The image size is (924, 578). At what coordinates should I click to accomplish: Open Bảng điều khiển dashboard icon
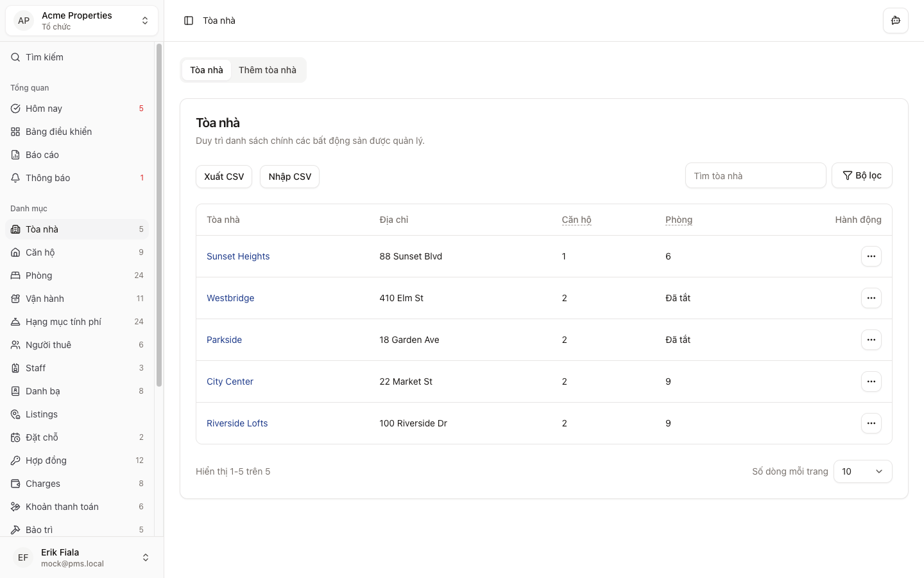[x=15, y=132]
